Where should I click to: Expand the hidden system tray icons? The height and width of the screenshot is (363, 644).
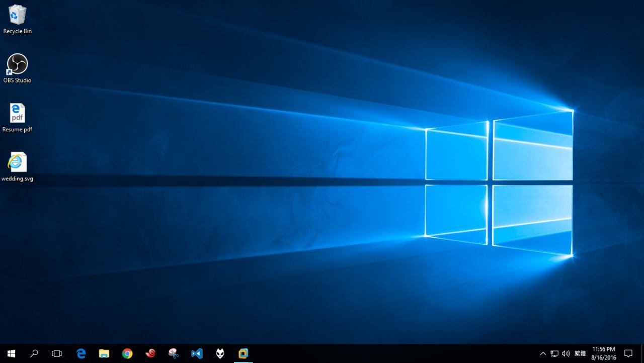tap(543, 353)
